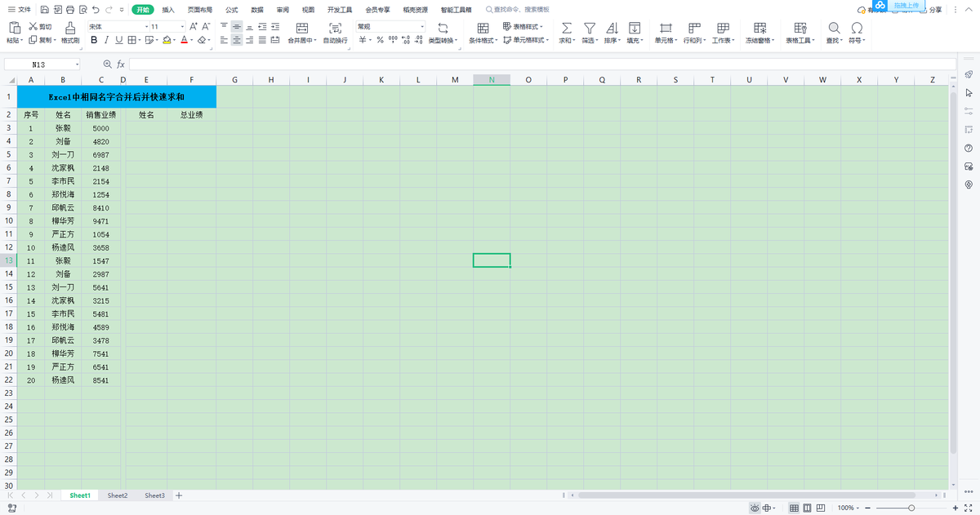980x515 pixels.
Task: Switch to the Sheet2 tab
Action: pos(118,495)
